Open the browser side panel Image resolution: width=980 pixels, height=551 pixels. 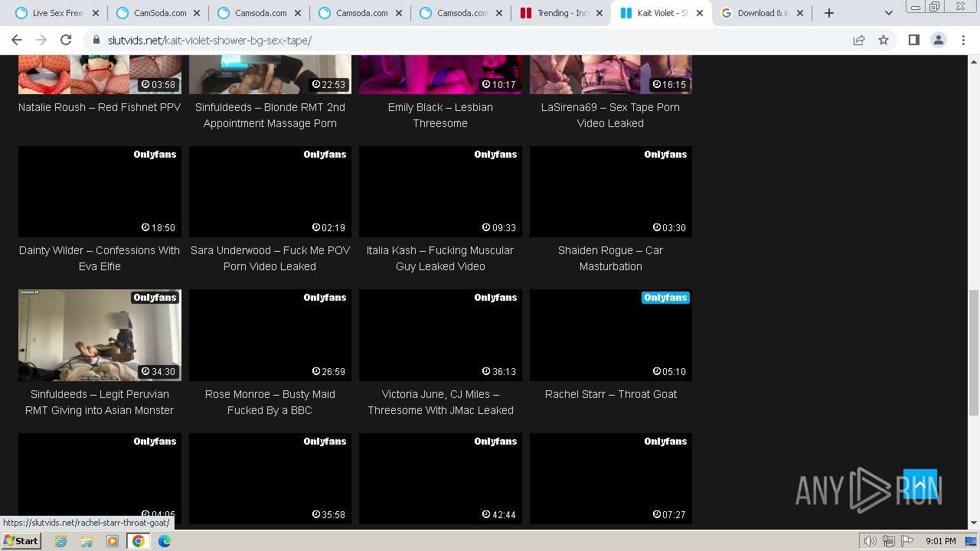tap(913, 40)
